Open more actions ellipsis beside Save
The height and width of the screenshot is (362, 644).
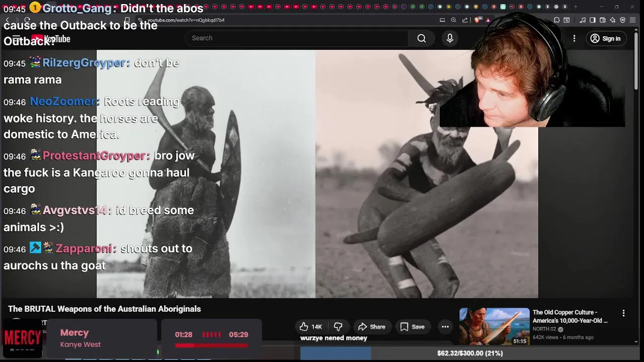[x=445, y=327]
